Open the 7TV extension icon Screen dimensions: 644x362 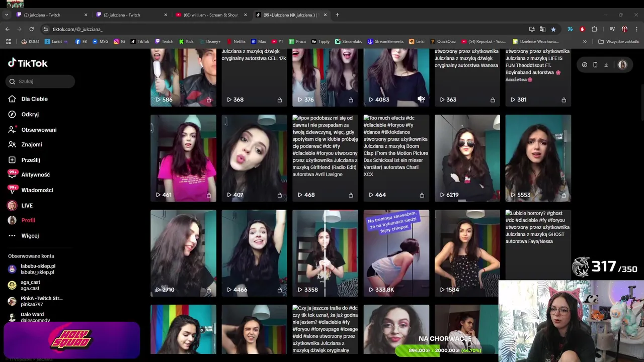pyautogui.click(x=570, y=29)
